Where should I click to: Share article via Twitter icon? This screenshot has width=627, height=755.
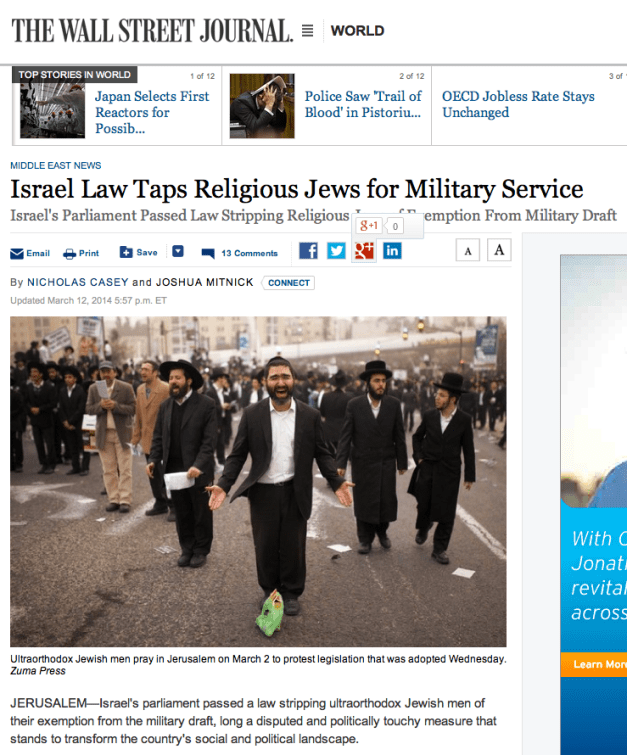pos(336,251)
